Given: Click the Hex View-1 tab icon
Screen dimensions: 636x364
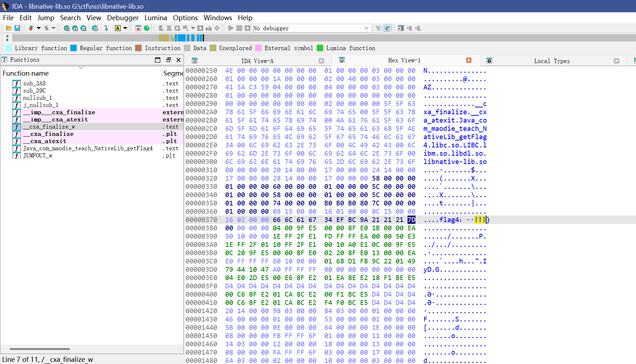Looking at the screenshot, I should pos(342,60).
